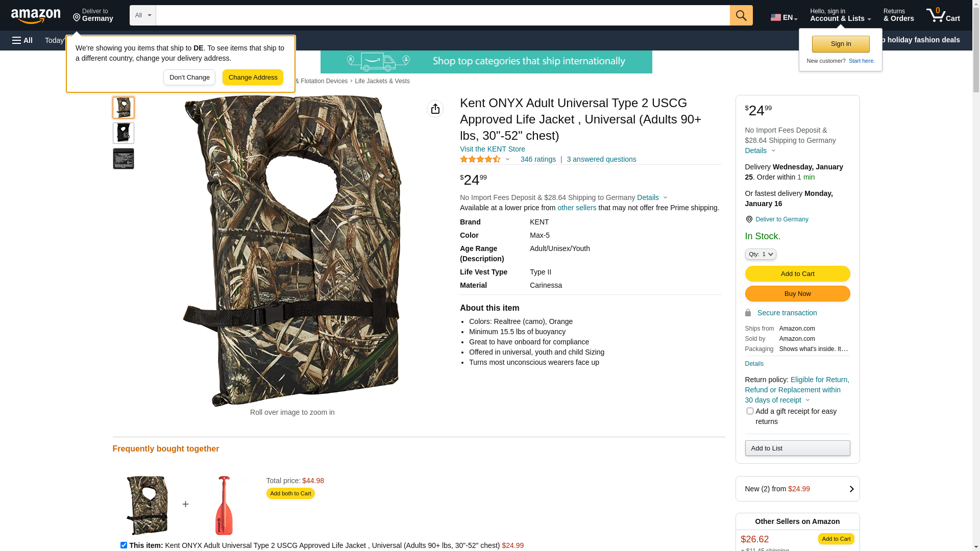Click the yellow Add to Cart button
This screenshot has height=551, width=980.
point(797,274)
